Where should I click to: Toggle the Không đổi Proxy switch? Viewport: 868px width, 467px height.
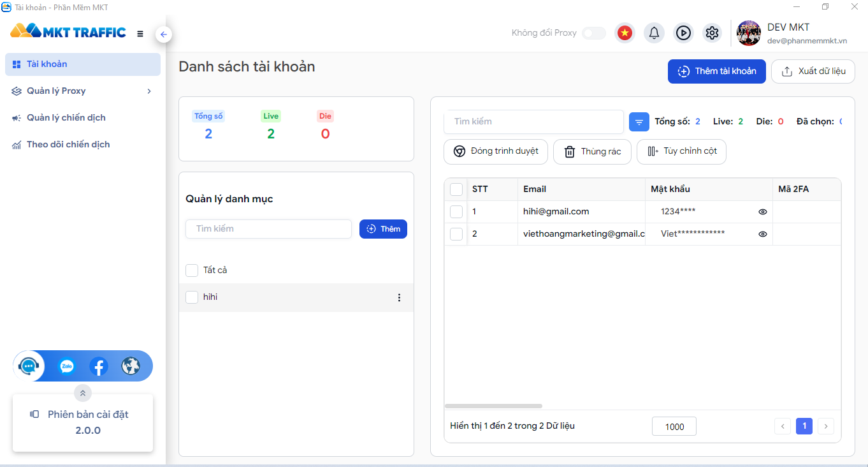click(593, 33)
